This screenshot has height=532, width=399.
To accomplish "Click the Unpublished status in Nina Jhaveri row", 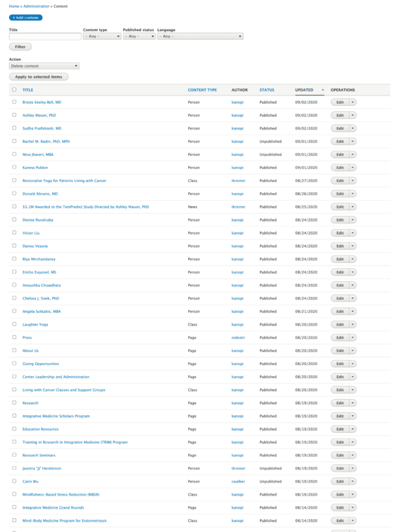I will pyautogui.click(x=271, y=155).
